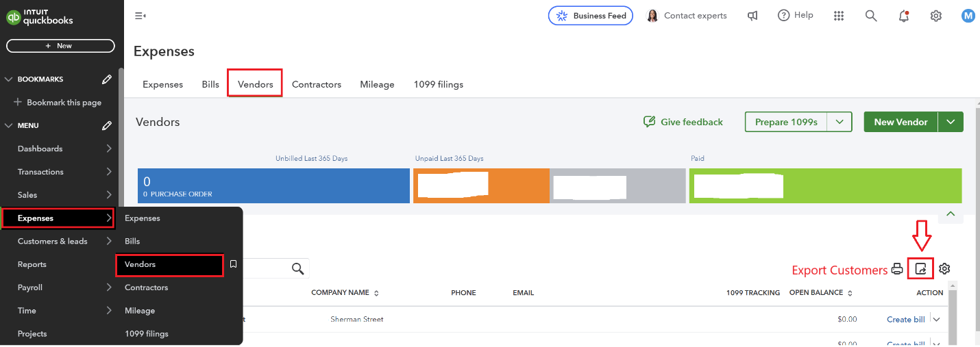The width and height of the screenshot is (980, 347).
Task: Click the vendor search magnifier icon
Action: (297, 268)
